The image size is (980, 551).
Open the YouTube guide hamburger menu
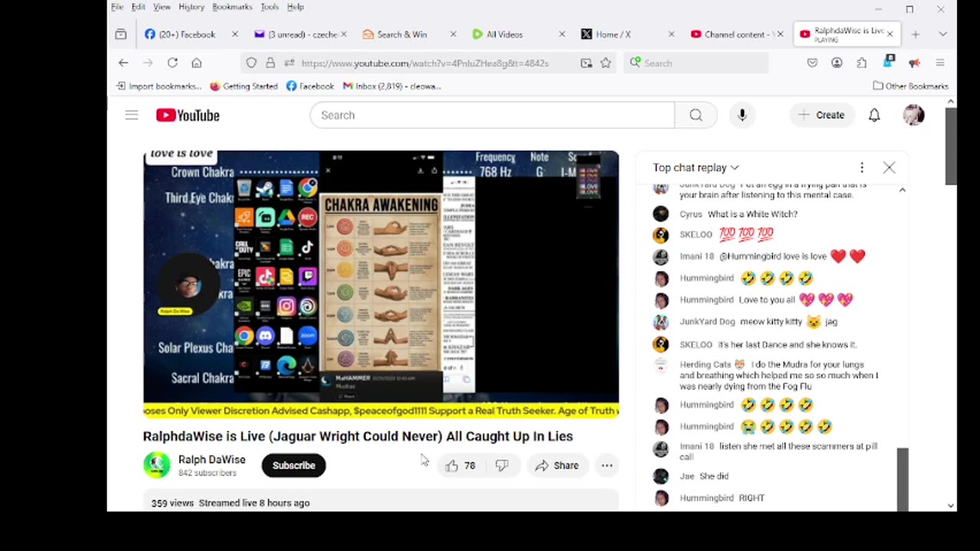[132, 115]
